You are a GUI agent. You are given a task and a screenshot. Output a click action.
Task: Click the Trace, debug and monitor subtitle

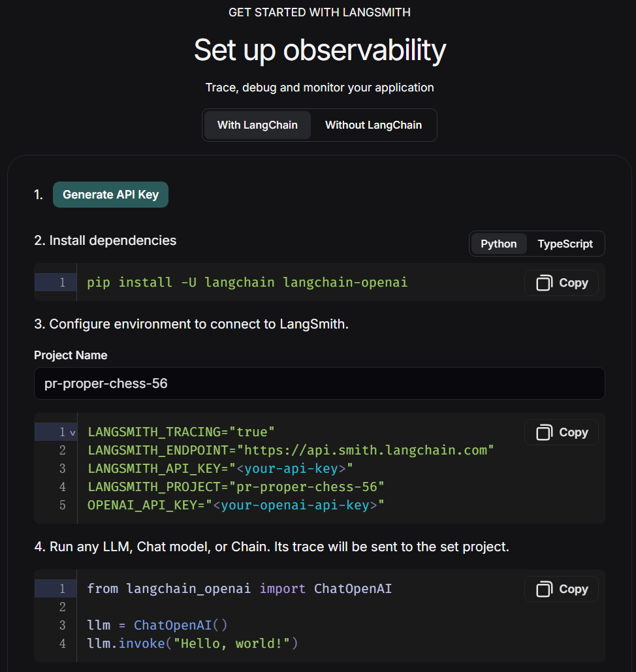point(320,88)
